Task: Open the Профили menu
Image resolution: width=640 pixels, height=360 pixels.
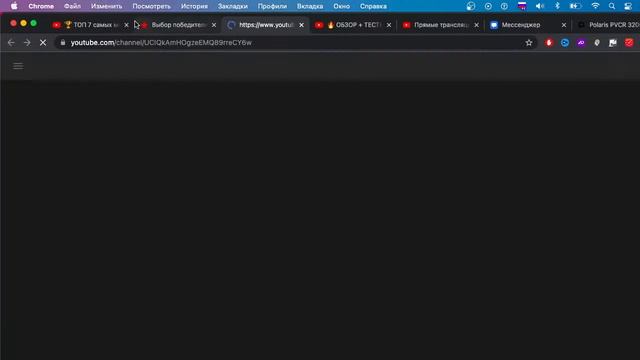Action: (272, 6)
